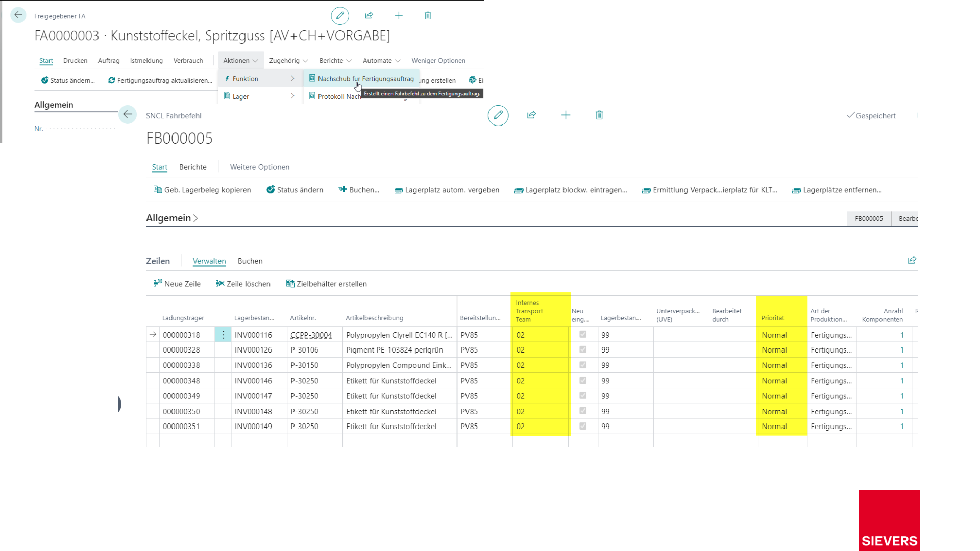Switch to Buchen tab in Zeilen
The height and width of the screenshot is (551, 980).
coord(250,261)
